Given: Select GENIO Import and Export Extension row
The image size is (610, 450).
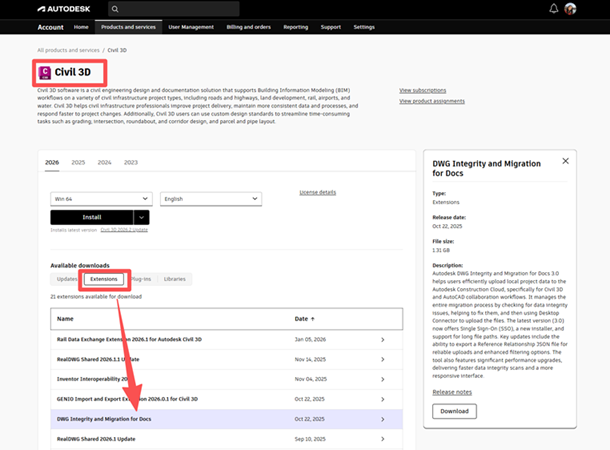Looking at the screenshot, I should [226, 399].
